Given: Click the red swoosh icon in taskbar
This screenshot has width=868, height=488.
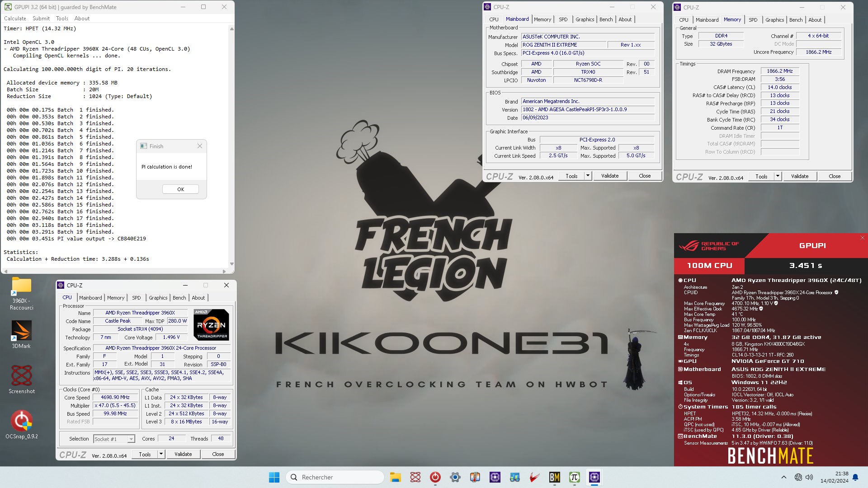Looking at the screenshot, I should pyautogui.click(x=535, y=477).
